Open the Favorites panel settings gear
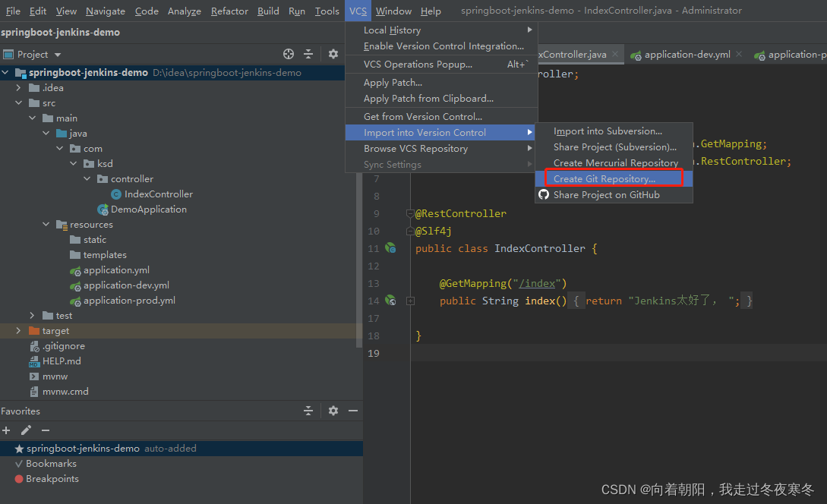 pyautogui.click(x=333, y=411)
